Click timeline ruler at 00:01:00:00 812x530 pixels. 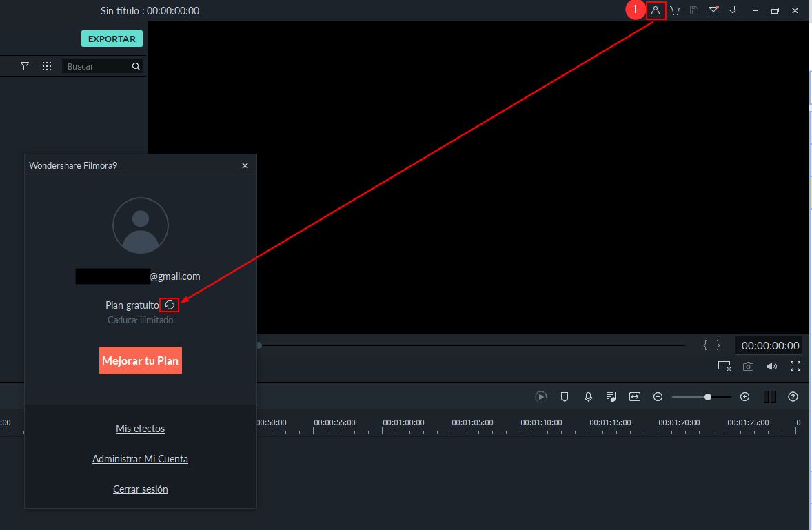click(403, 423)
